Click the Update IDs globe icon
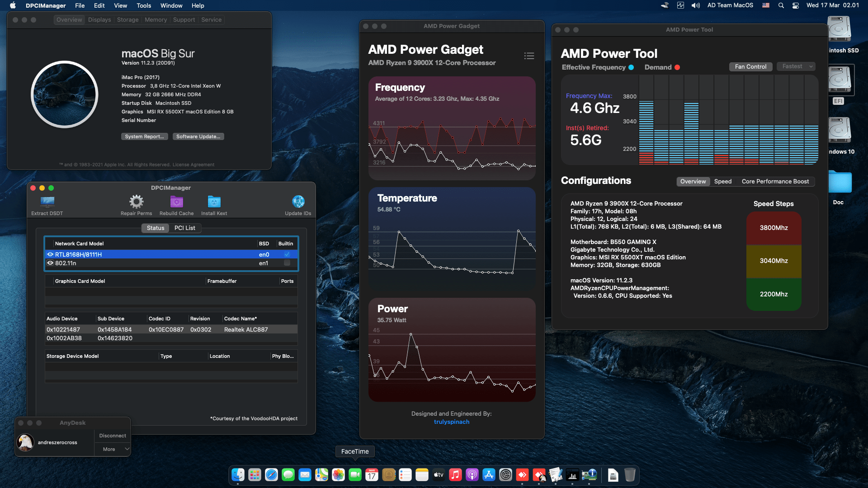The height and width of the screenshot is (488, 868). coord(298,202)
